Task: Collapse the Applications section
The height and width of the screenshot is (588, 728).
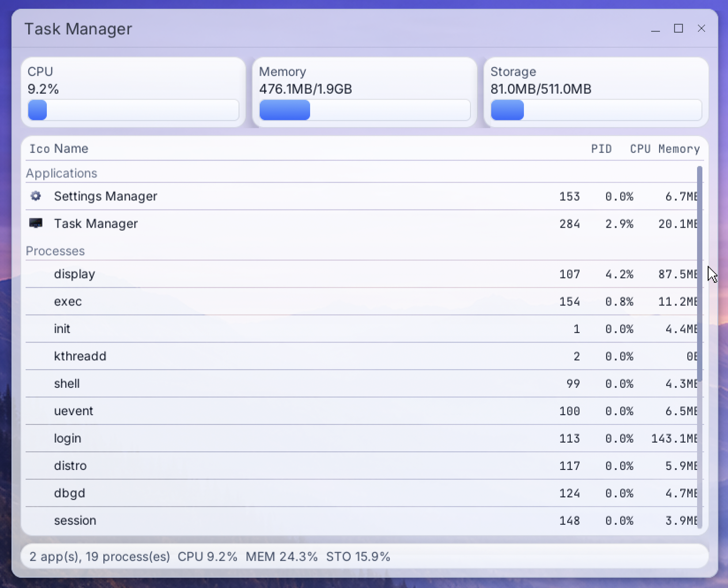Action: click(x=61, y=173)
